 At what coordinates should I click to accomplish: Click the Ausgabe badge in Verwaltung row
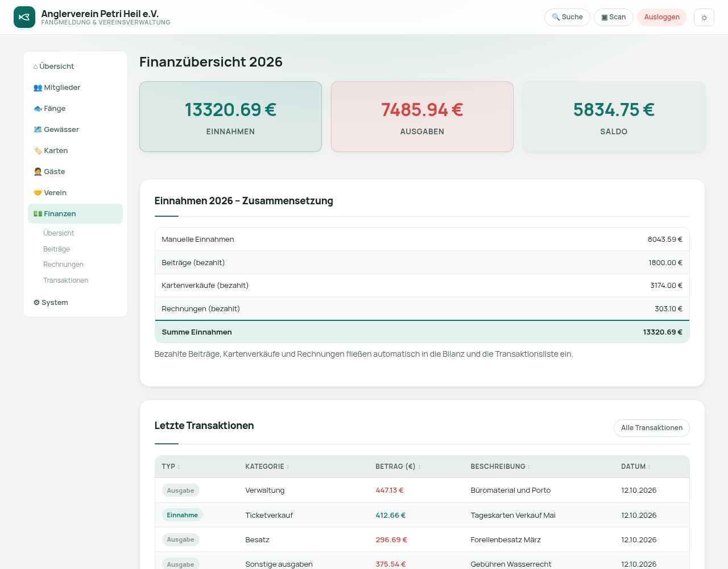[180, 490]
